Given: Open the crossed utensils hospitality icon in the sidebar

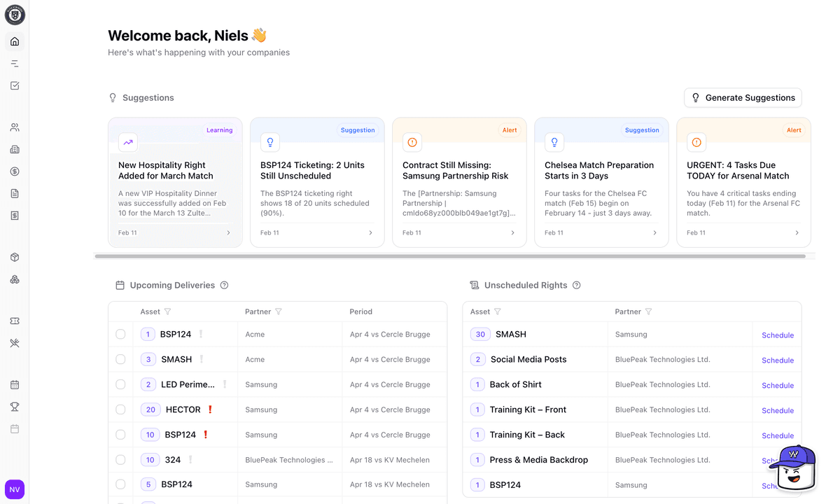Looking at the screenshot, I should point(15,343).
